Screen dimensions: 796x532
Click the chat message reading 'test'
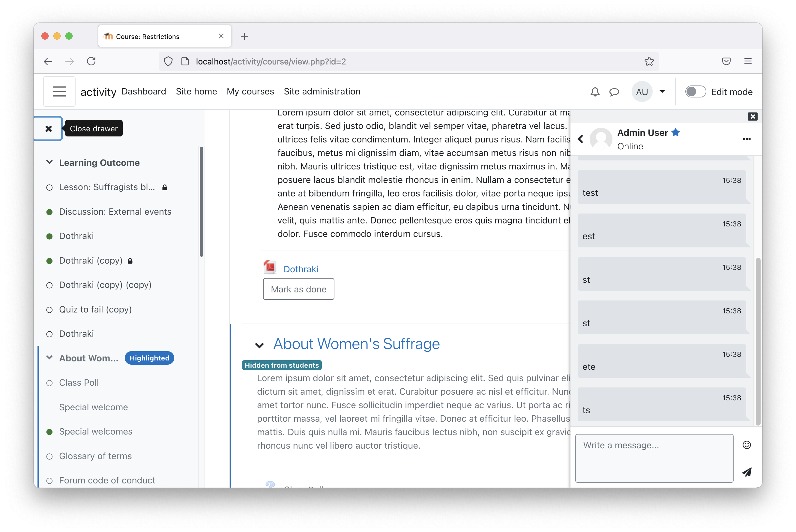click(x=662, y=187)
